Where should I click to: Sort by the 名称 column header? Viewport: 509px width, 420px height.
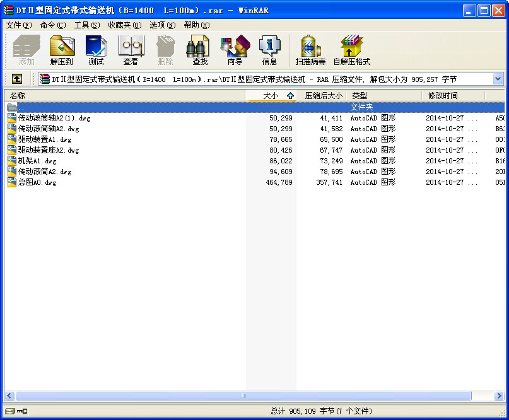tap(124, 96)
